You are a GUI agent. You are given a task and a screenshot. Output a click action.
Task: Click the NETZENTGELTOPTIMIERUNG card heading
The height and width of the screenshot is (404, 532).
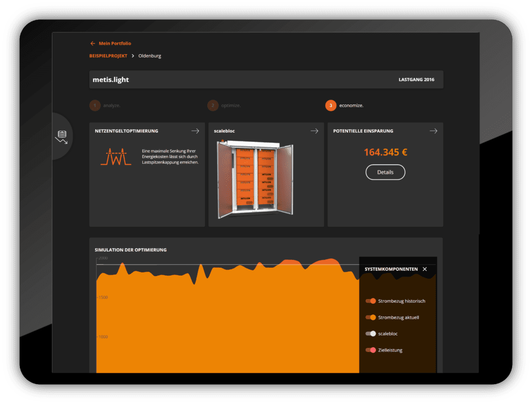pos(127,131)
